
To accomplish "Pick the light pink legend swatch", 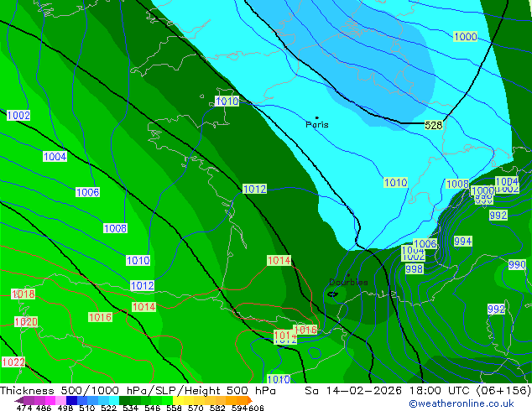I will click(x=61, y=400).
